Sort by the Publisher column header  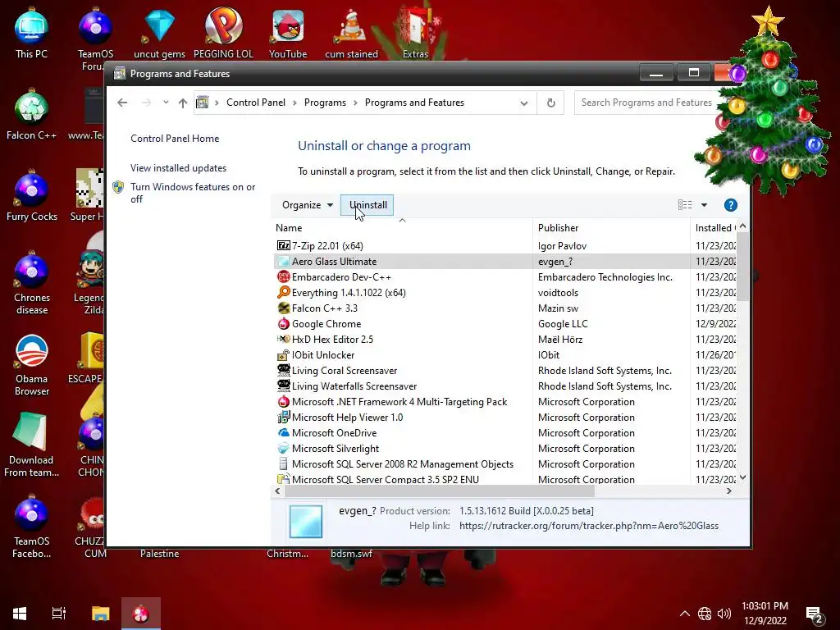[612, 228]
